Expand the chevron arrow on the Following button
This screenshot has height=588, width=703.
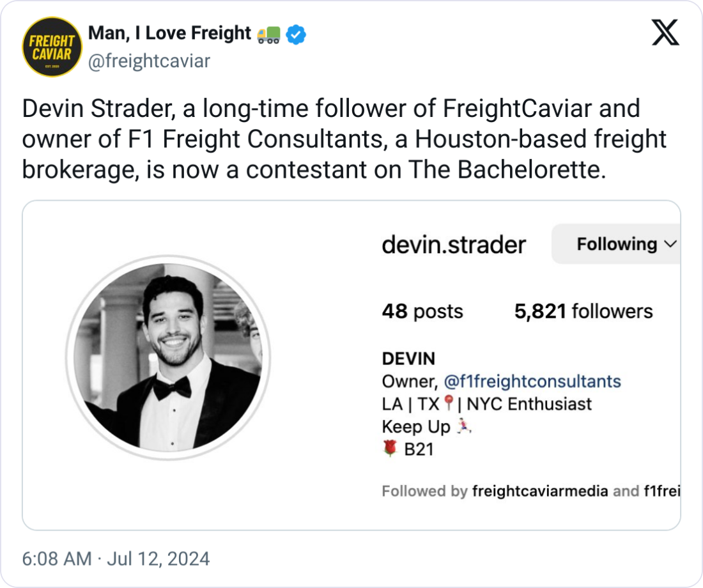tap(670, 244)
